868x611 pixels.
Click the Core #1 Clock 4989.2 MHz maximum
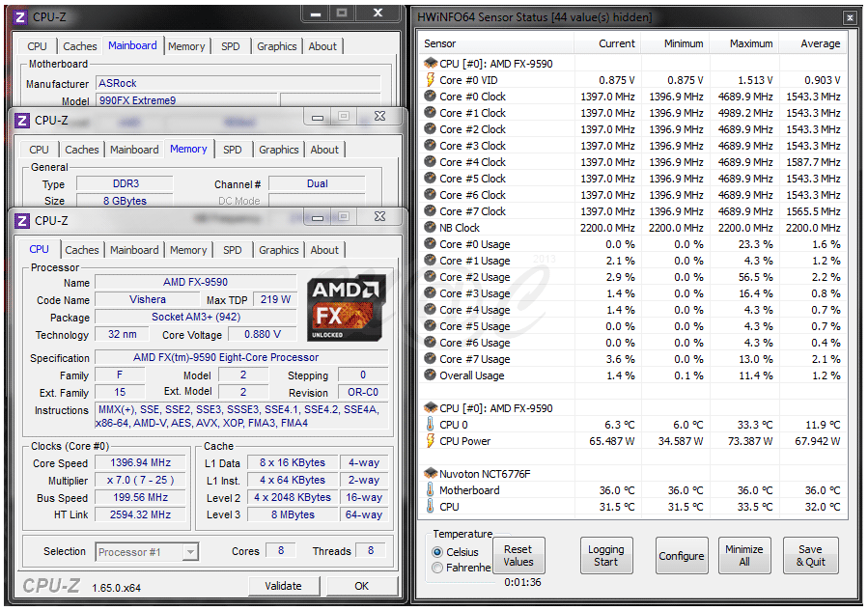click(x=745, y=112)
